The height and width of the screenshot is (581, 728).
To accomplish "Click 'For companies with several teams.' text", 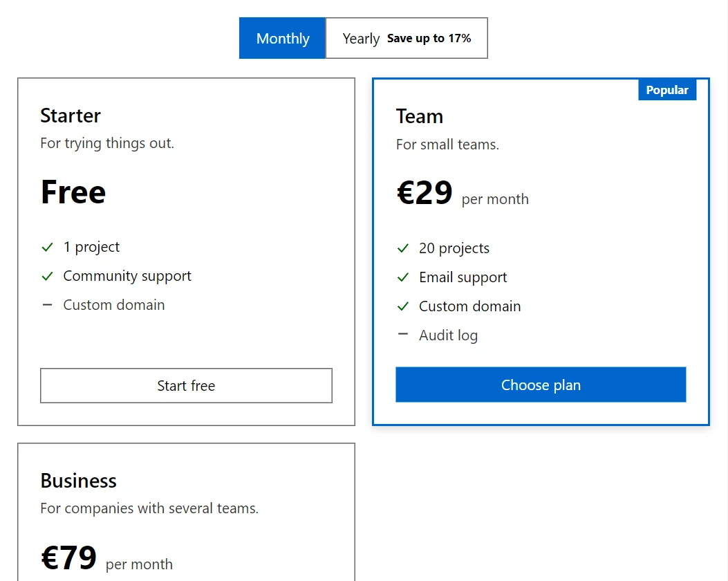I will point(149,508).
